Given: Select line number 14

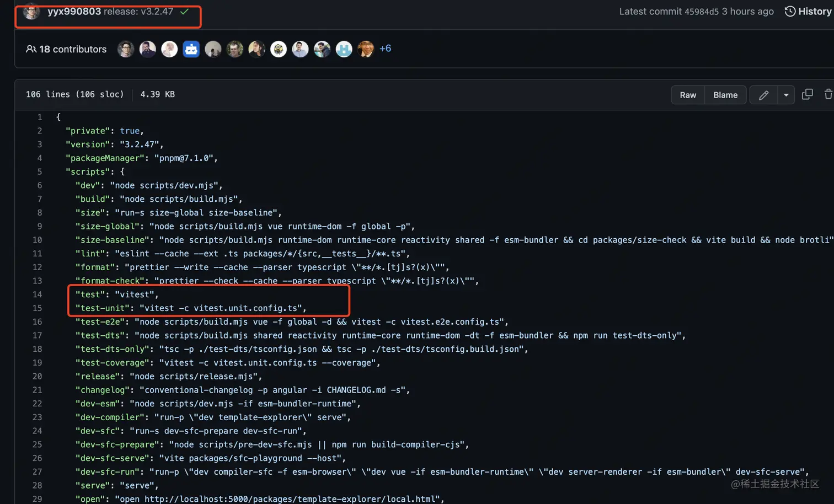Looking at the screenshot, I should [37, 294].
